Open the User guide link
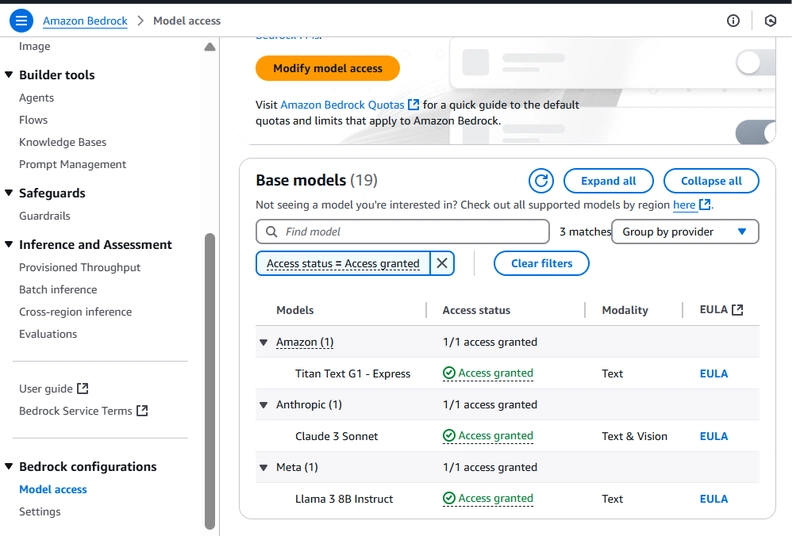 click(x=46, y=389)
